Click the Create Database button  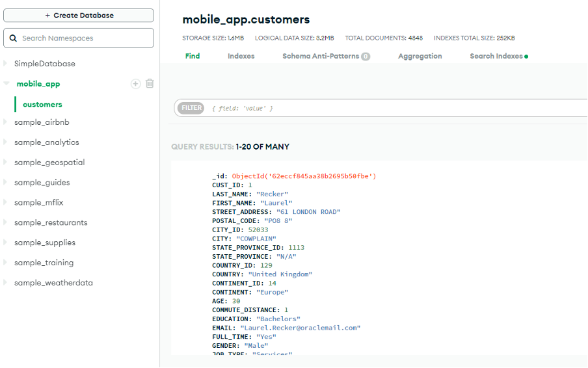tap(79, 16)
